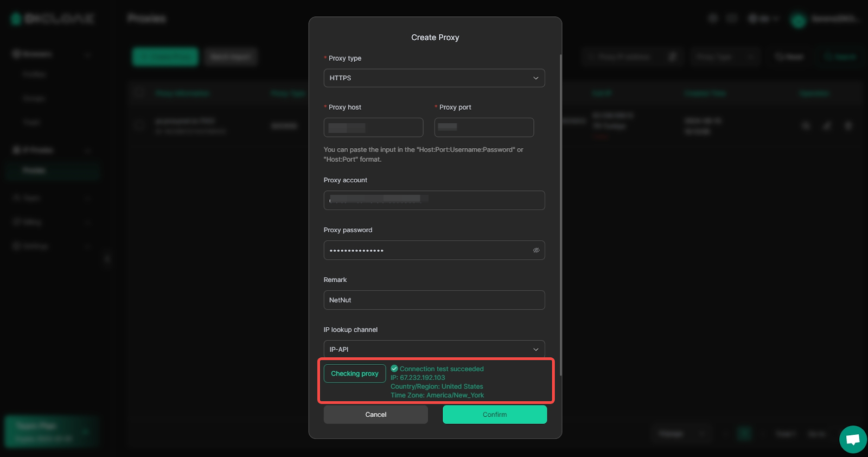
Task: Focus the Proxy account field
Action: coord(434,200)
